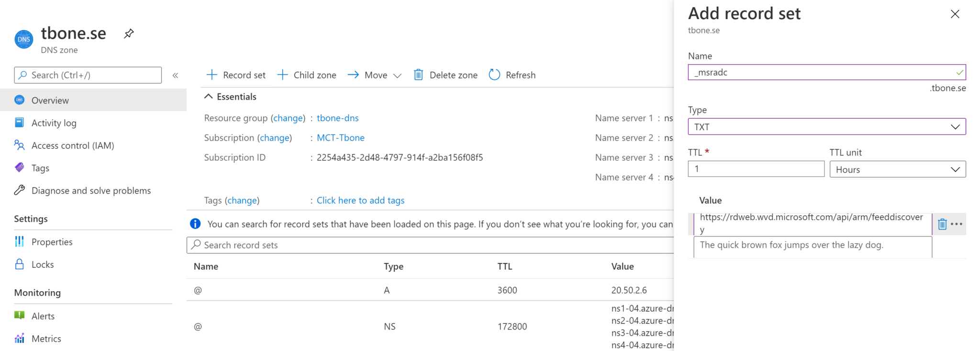Click the Alerts icon under Monitoring
The width and height of the screenshot is (980, 351).
click(x=19, y=316)
